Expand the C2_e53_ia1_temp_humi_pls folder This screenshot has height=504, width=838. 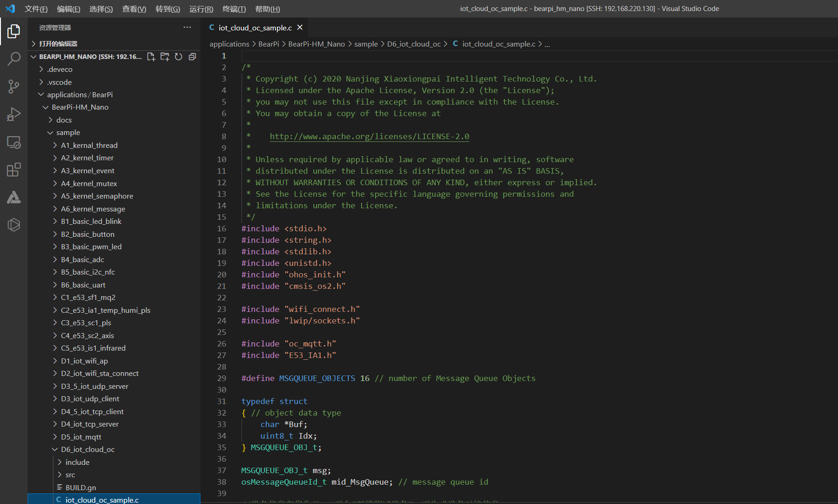pos(114,310)
